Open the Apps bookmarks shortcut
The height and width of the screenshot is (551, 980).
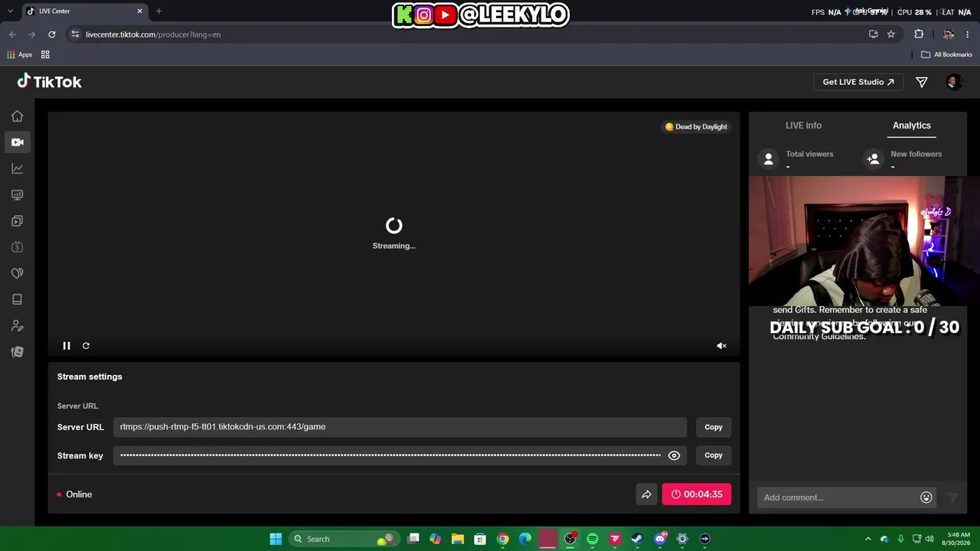pyautogui.click(x=20, y=54)
